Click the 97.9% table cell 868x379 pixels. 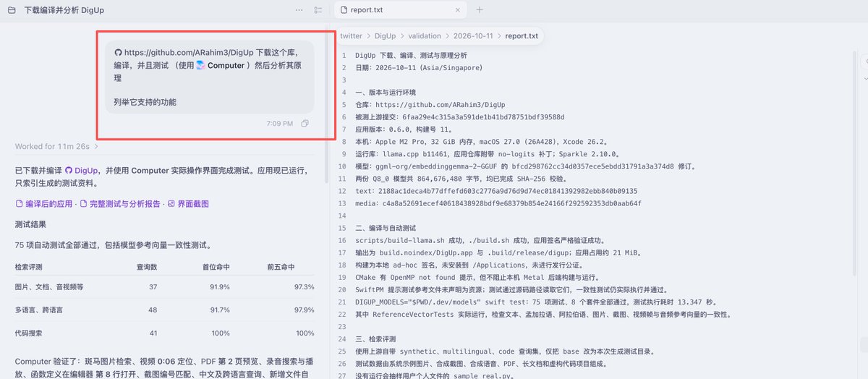305,310
